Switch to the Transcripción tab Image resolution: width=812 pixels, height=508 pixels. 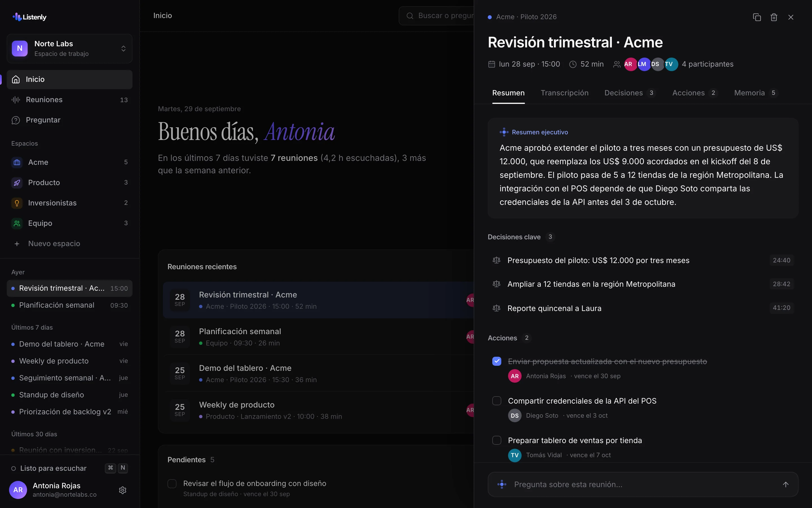[x=564, y=93]
